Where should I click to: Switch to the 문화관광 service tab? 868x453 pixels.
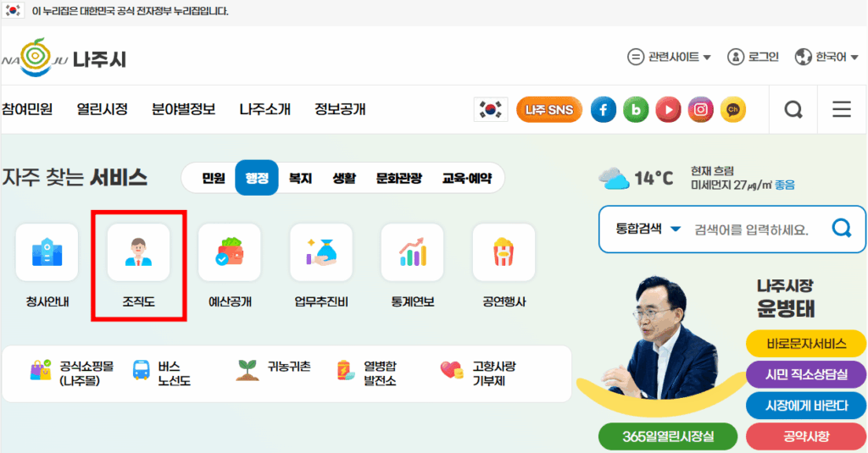399,178
